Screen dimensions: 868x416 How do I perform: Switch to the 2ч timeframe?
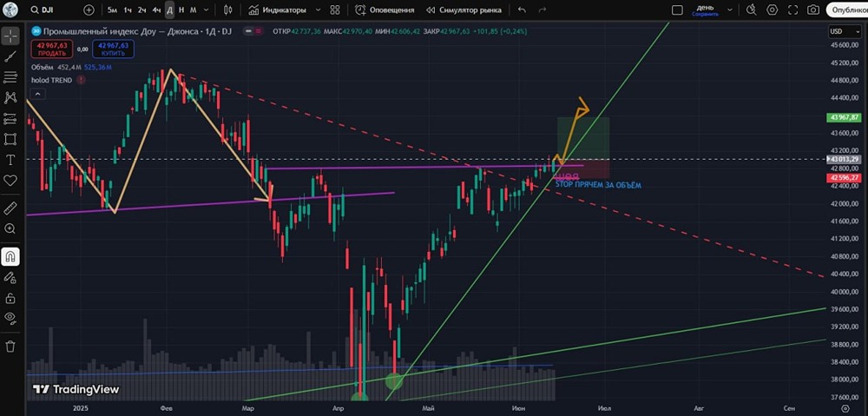[142, 10]
